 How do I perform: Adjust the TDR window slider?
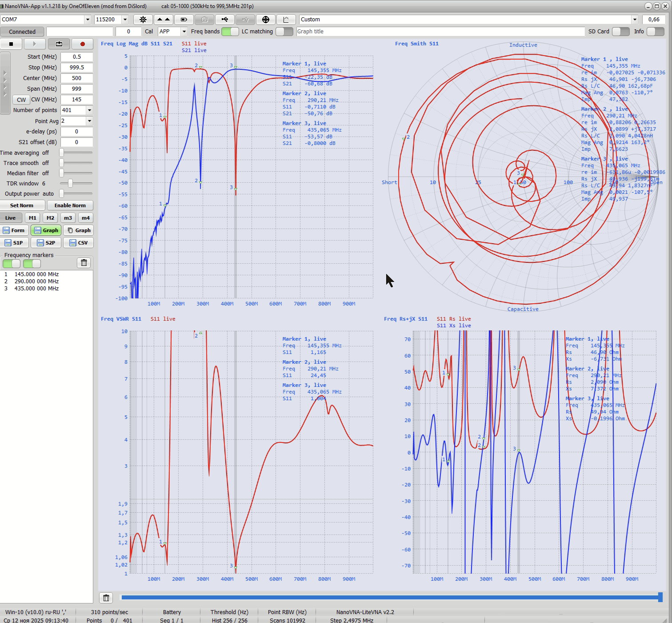coord(70,183)
